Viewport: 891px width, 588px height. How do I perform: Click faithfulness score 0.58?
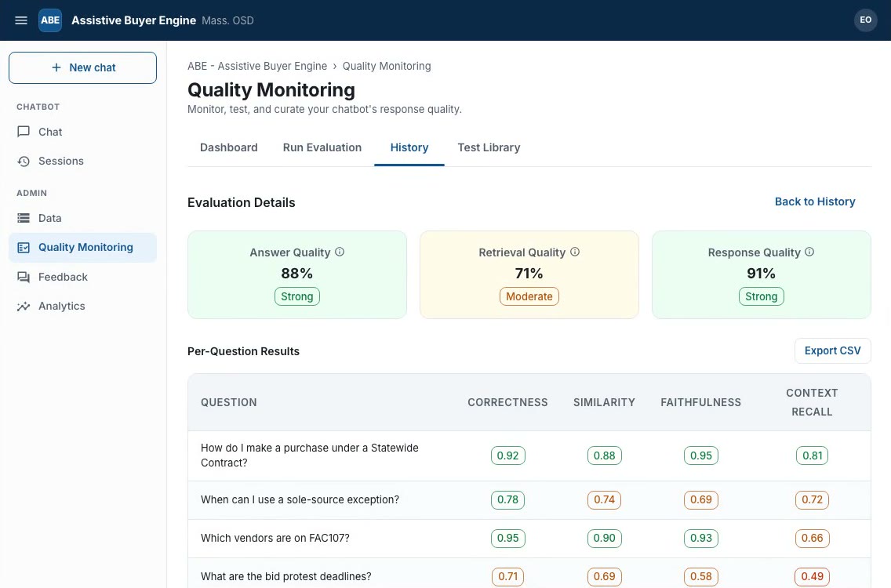(x=701, y=577)
